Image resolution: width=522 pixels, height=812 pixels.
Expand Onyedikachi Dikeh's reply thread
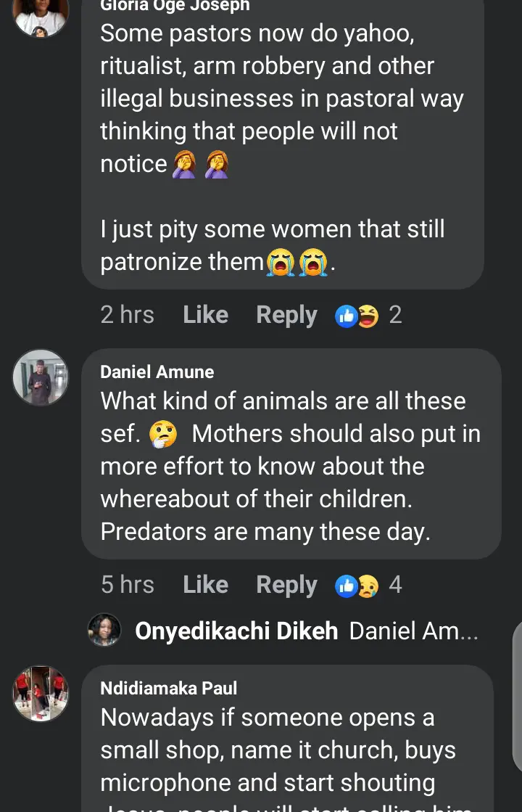pos(413,631)
